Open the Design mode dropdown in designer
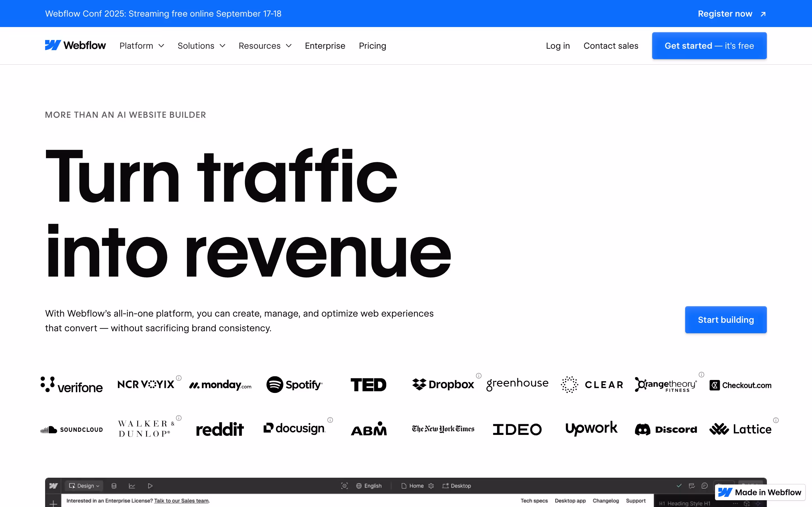Viewport: 812px width, 507px height. [84, 486]
